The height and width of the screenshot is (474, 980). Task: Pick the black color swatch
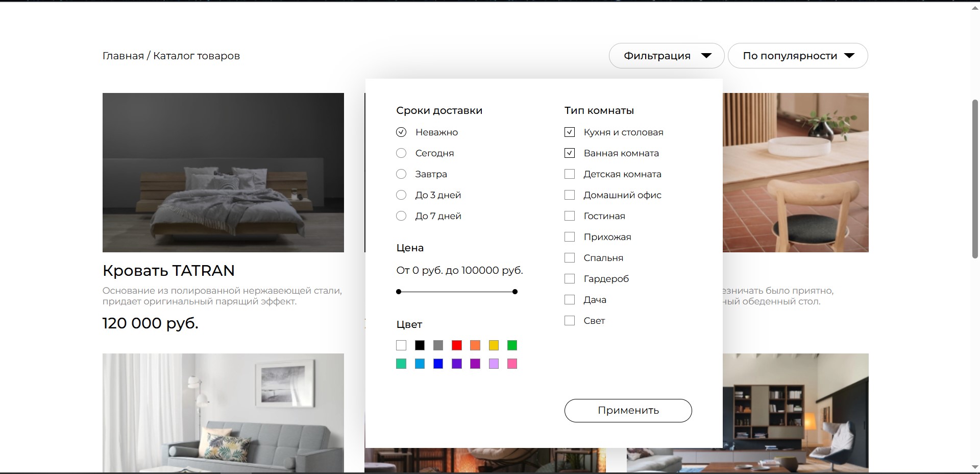pyautogui.click(x=420, y=345)
